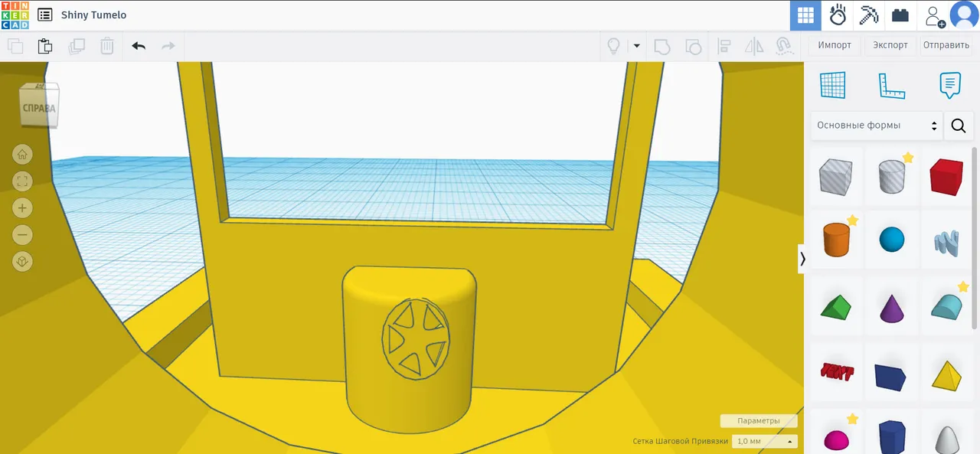Open the Tinkercad apps grid menu
Viewport: 980px width, 454px height.
[x=805, y=15]
